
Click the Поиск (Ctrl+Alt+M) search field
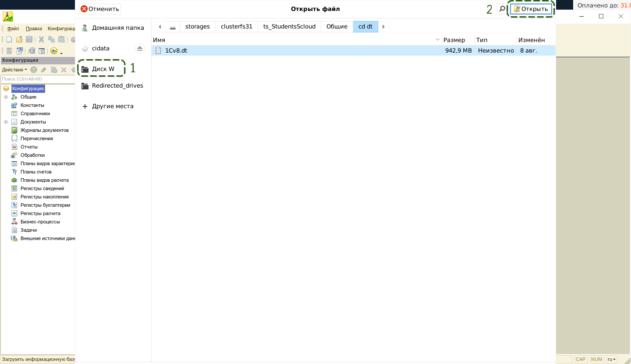[x=38, y=79]
